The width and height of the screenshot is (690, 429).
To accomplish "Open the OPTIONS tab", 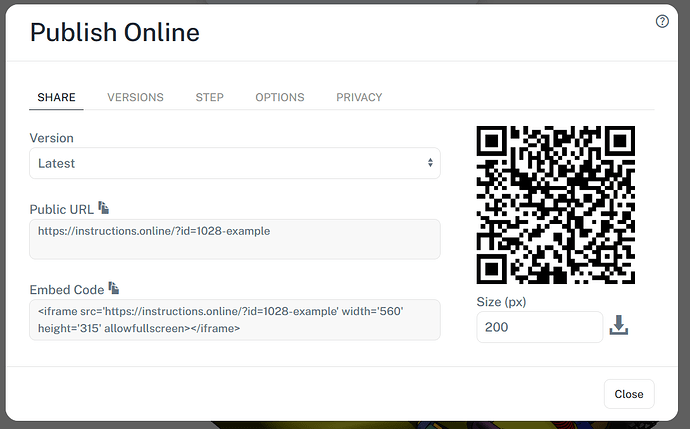I will (x=280, y=97).
